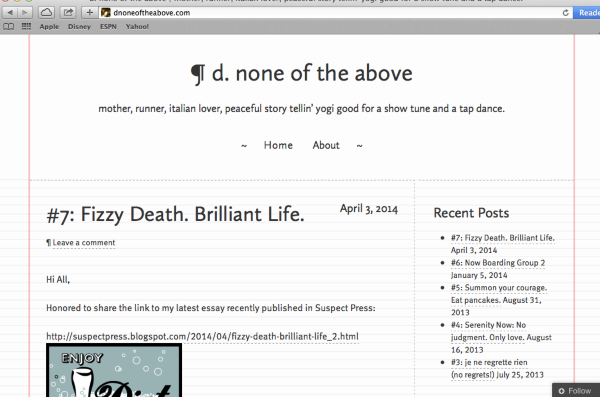Open post title '#7: Fizzy Death. Brilliant Life.'
This screenshot has height=397, width=600.
(175, 214)
